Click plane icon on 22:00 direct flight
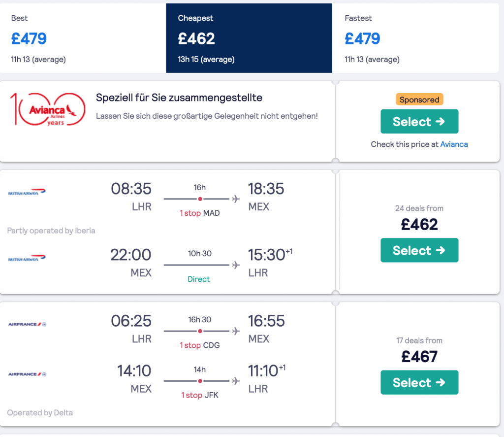Viewport: 504px width, 437px height. click(x=236, y=265)
